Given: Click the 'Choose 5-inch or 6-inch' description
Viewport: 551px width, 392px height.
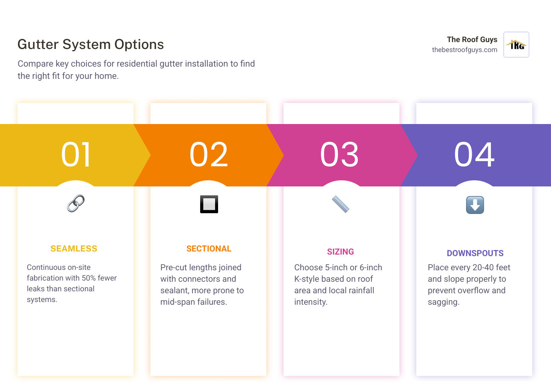Looking at the screenshot, I should (x=338, y=285).
